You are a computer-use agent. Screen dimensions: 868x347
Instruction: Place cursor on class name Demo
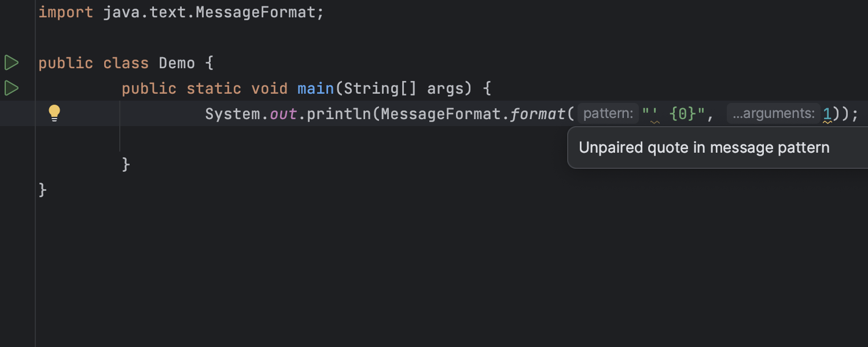pos(176,63)
